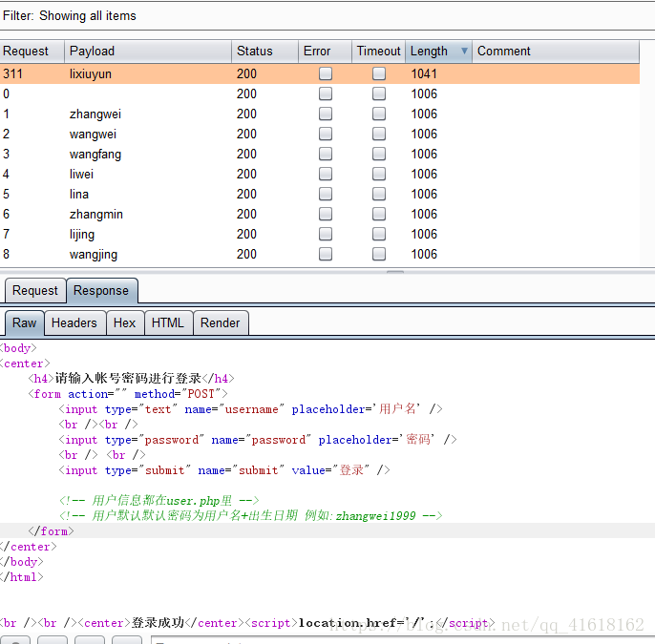Toggle Error checkbox in lina row
The height and width of the screenshot is (644, 655).
[326, 194]
